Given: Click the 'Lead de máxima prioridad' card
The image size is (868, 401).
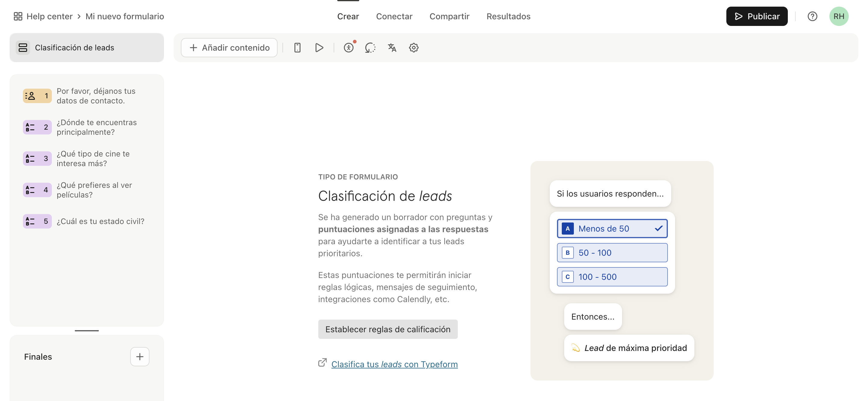Looking at the screenshot, I should 629,348.
